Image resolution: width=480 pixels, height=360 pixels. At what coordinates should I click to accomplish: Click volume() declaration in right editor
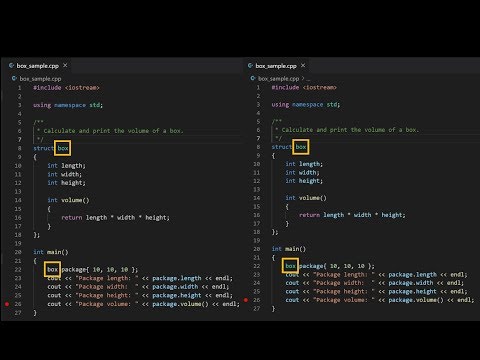point(313,198)
